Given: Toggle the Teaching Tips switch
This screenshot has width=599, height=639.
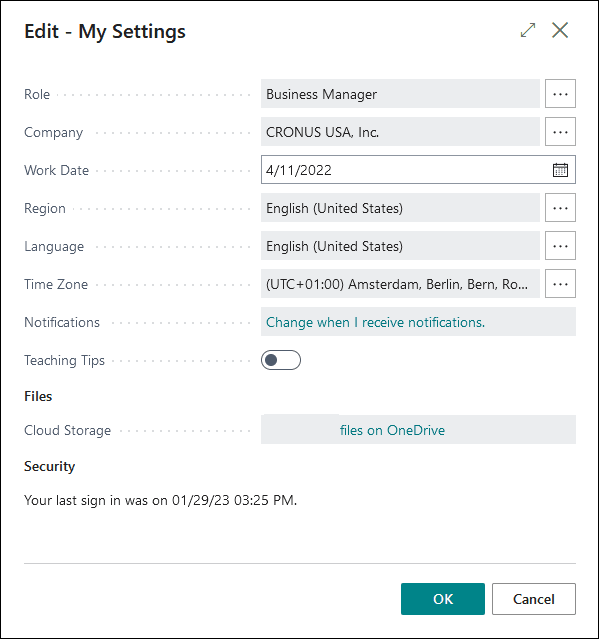Looking at the screenshot, I should 281,360.
